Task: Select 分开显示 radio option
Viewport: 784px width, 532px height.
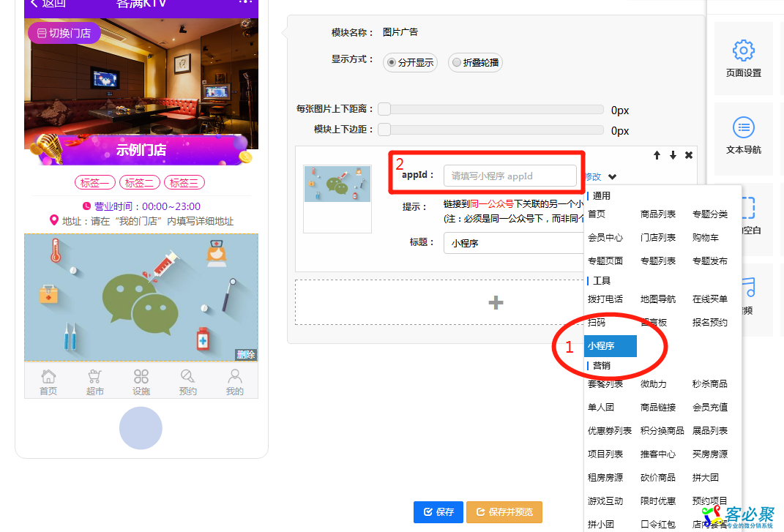Action: click(393, 63)
